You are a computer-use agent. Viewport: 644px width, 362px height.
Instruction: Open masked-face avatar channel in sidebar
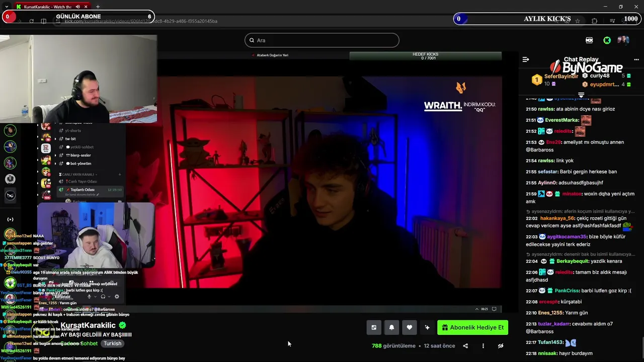tap(10, 196)
